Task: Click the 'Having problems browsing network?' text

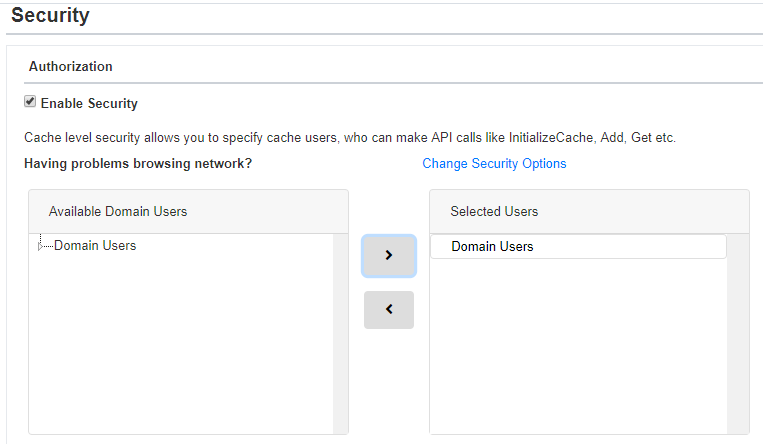Action: 138,164
